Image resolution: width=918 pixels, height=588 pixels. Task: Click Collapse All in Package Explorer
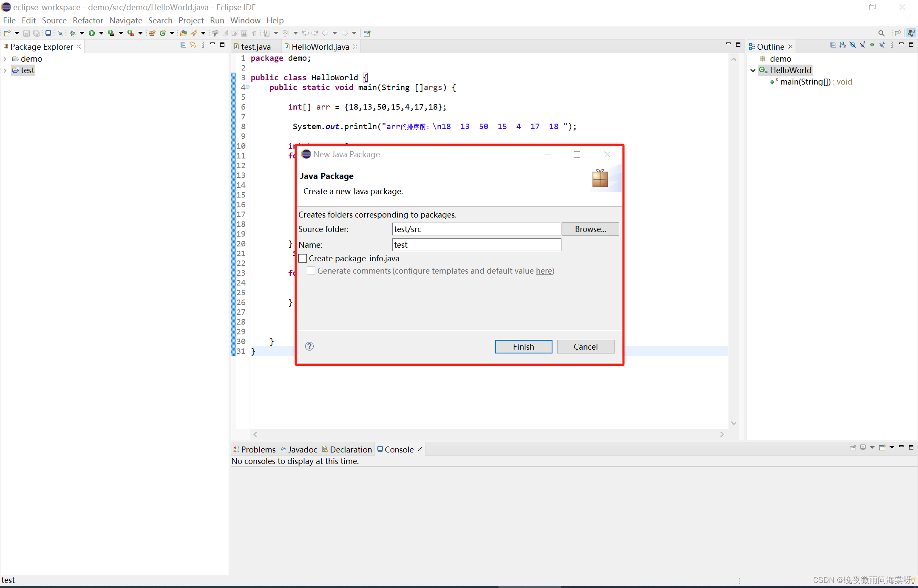183,45
